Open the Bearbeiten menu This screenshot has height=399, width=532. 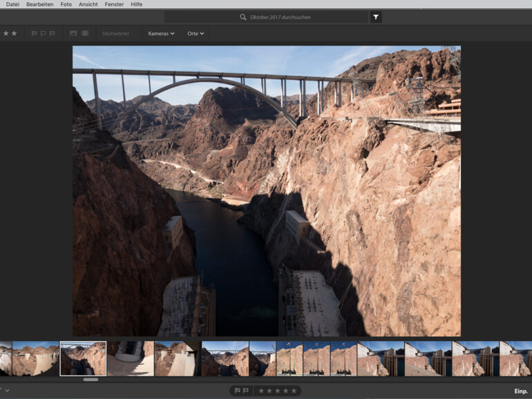coord(39,4)
